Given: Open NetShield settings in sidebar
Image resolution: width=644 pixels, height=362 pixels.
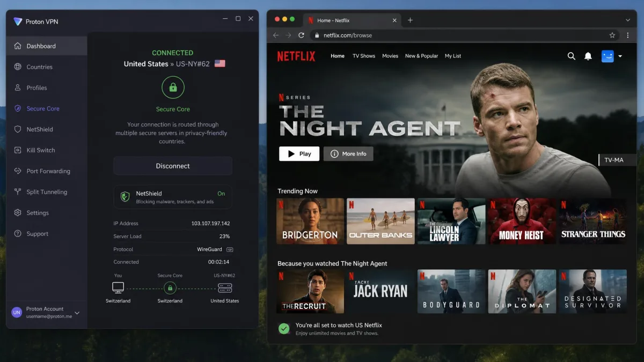Looking at the screenshot, I should 47,129.
